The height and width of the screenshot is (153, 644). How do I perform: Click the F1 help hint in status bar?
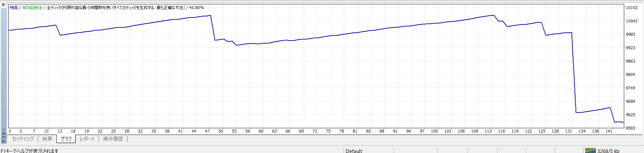pyautogui.click(x=30, y=151)
